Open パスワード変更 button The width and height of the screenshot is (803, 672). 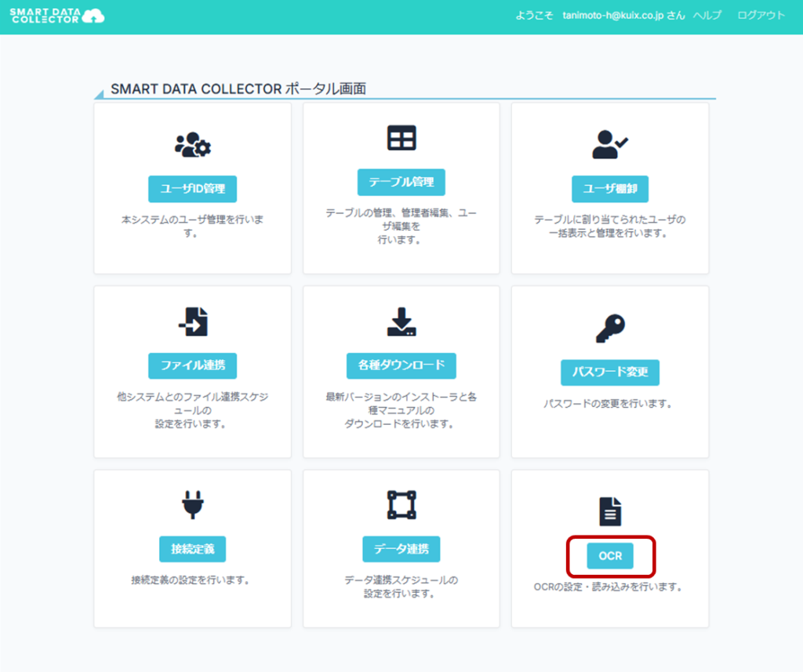point(610,372)
